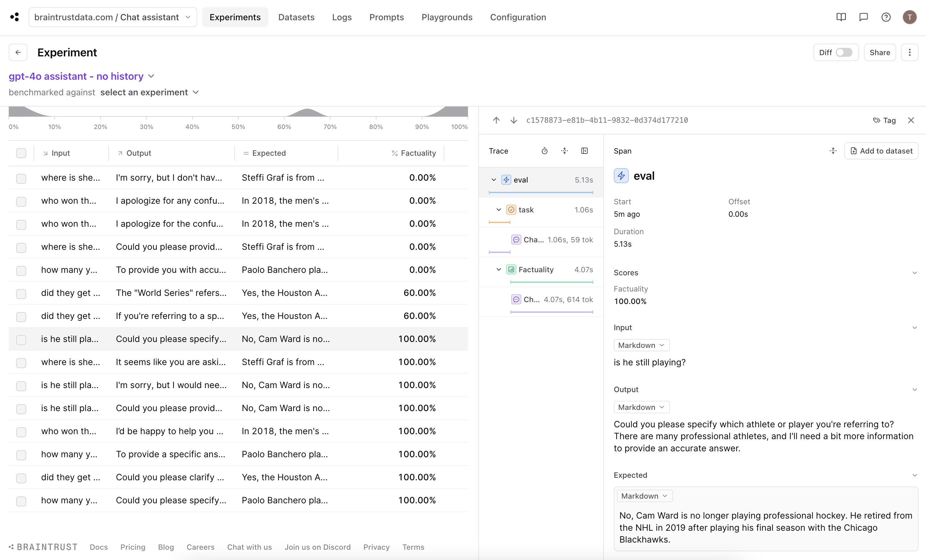926x560 pixels.
Task: Sort by the Factuality column header
Action: [418, 153]
